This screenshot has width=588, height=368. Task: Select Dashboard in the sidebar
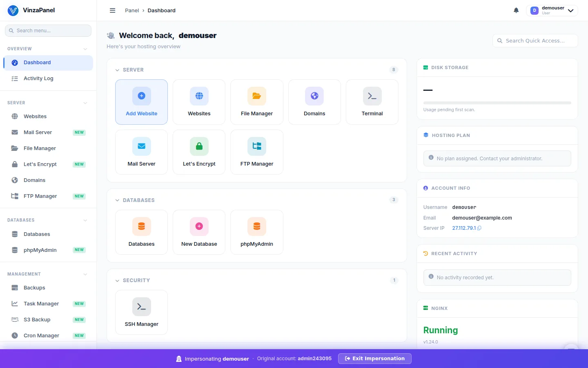tap(48, 63)
